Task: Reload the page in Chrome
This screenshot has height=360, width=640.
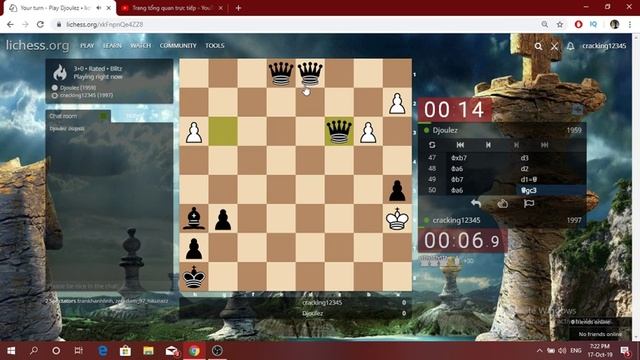Action: click(x=40, y=24)
